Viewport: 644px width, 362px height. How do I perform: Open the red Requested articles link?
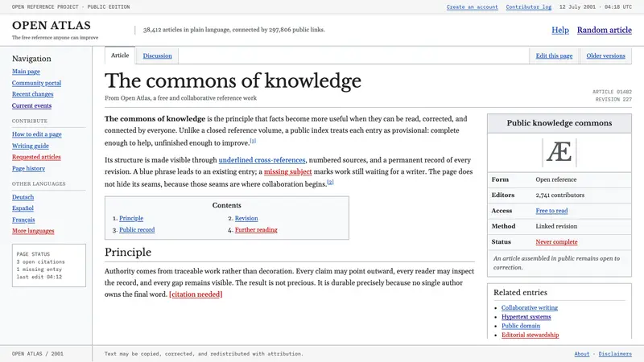[x=36, y=157]
